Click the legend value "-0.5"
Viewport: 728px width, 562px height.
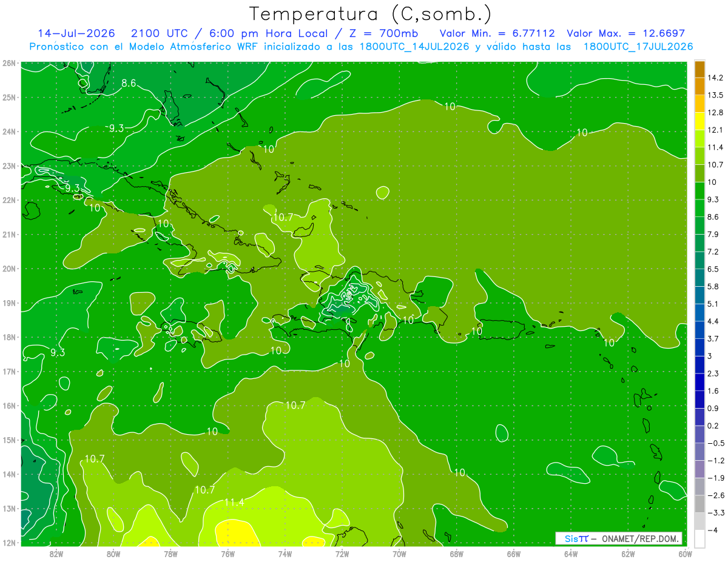[x=716, y=443]
